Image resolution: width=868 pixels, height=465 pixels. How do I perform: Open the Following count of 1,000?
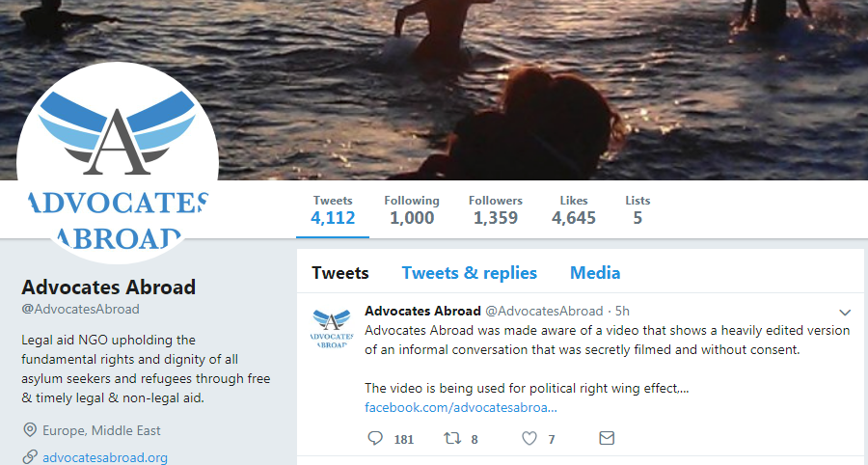(x=412, y=209)
